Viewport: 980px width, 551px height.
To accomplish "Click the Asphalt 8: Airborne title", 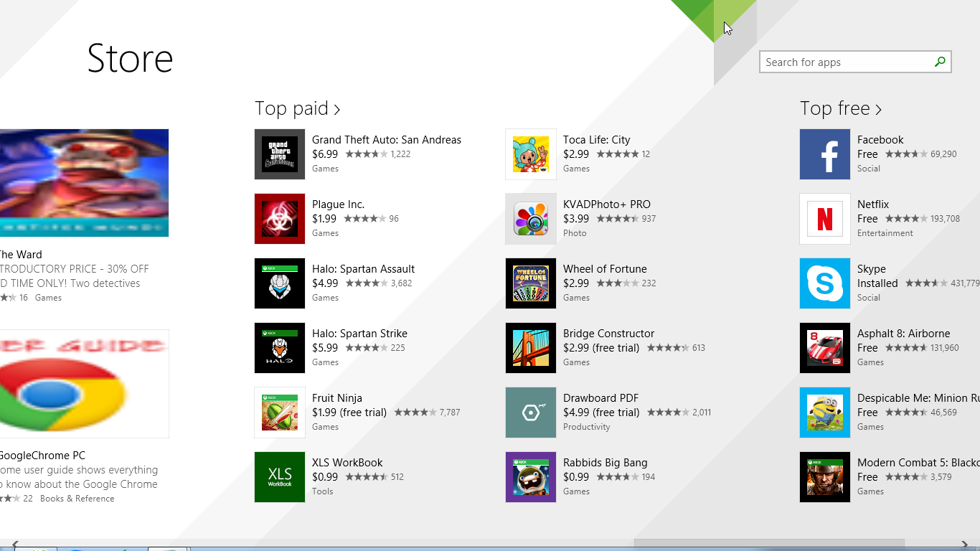I will pyautogui.click(x=904, y=334).
